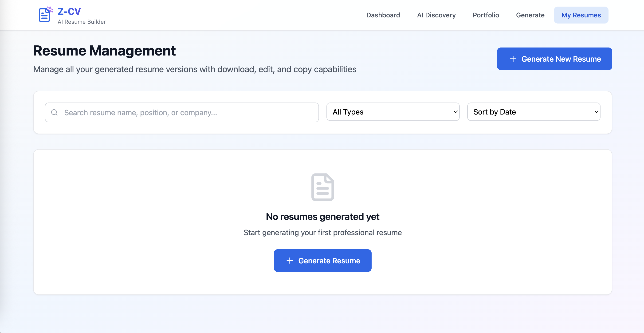The image size is (644, 333).
Task: Click the All Types chevron arrow
Action: pyautogui.click(x=455, y=112)
